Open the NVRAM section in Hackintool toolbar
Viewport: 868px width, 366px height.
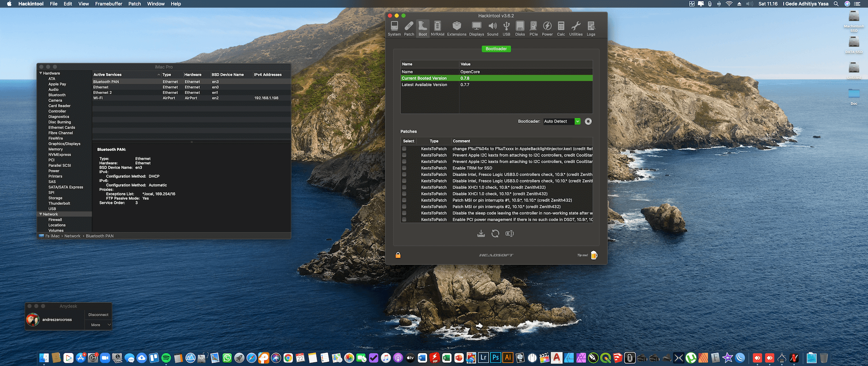(x=437, y=28)
